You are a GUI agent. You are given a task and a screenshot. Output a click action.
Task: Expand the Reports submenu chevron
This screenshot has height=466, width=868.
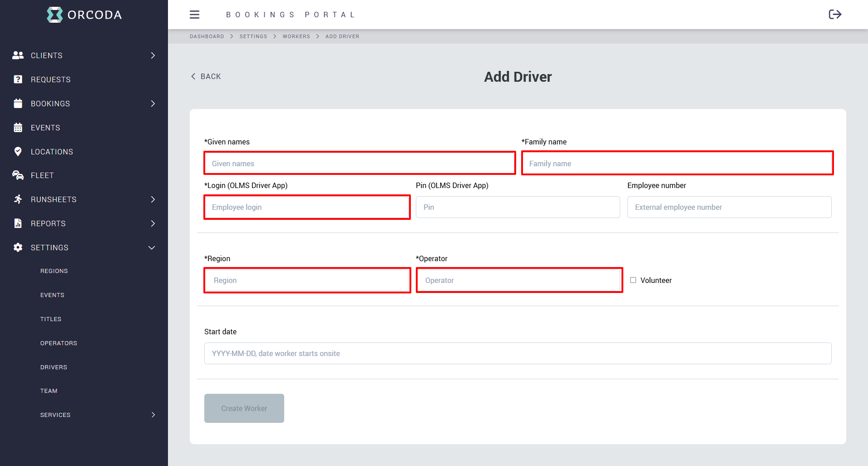153,223
